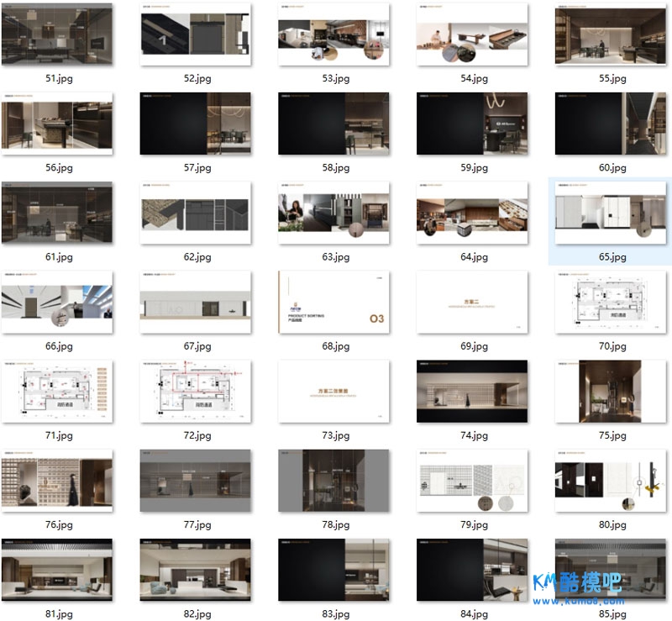Select the 51.jpg thumbnail

(58, 34)
